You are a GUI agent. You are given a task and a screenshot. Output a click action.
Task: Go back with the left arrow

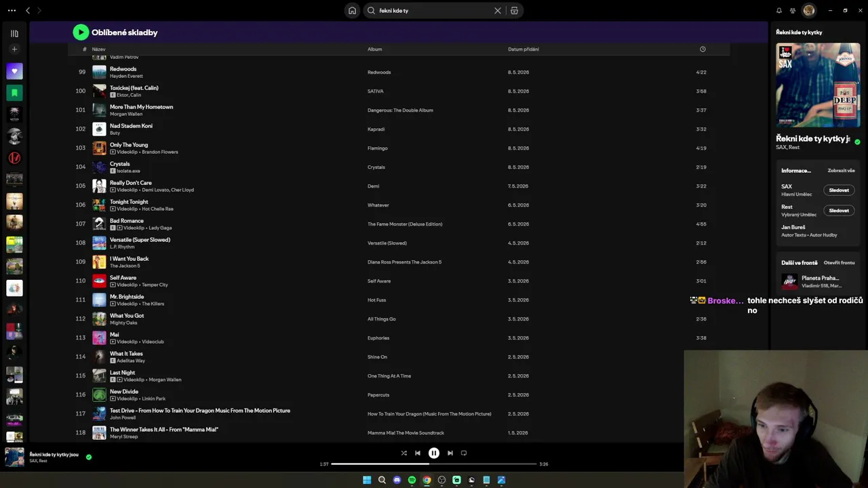point(28,11)
